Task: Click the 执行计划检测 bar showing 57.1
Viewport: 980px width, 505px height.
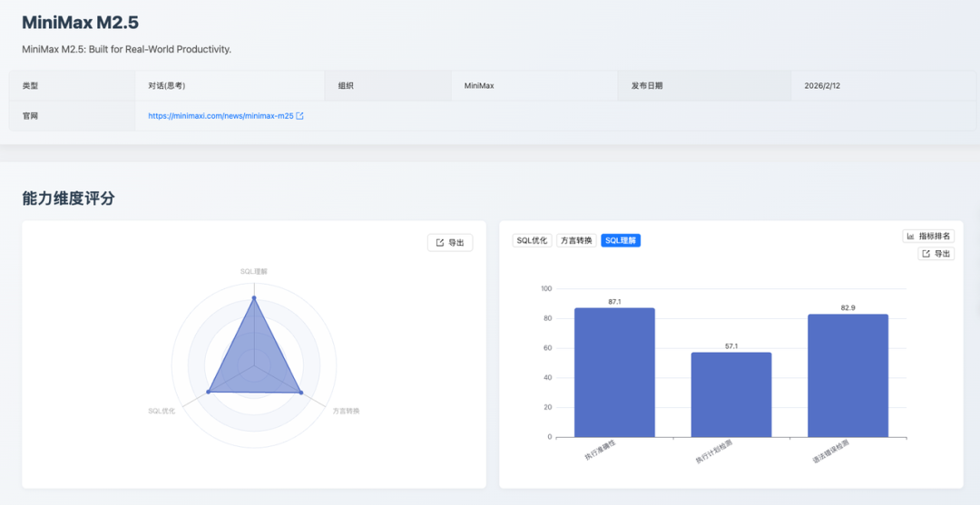Action: (x=731, y=394)
